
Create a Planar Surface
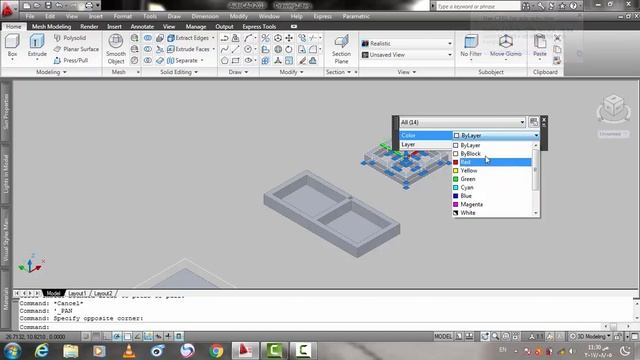tap(76, 49)
